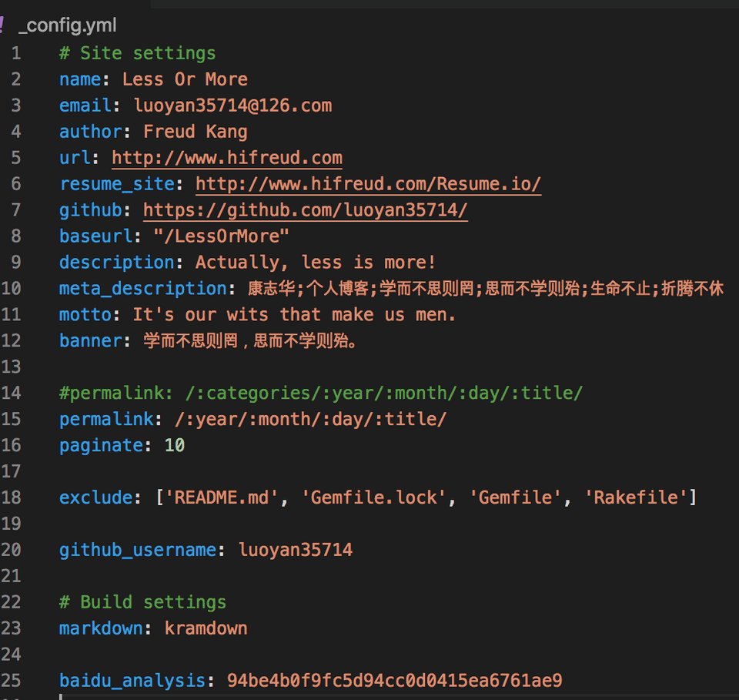
Task: Click the email value luoyan35714@126.com
Action: (x=232, y=105)
